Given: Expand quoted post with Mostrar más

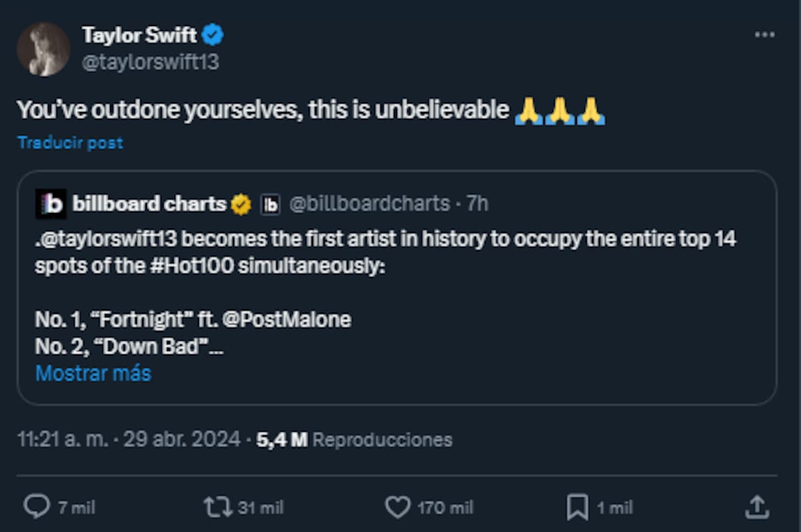Looking at the screenshot, I should (x=93, y=373).
